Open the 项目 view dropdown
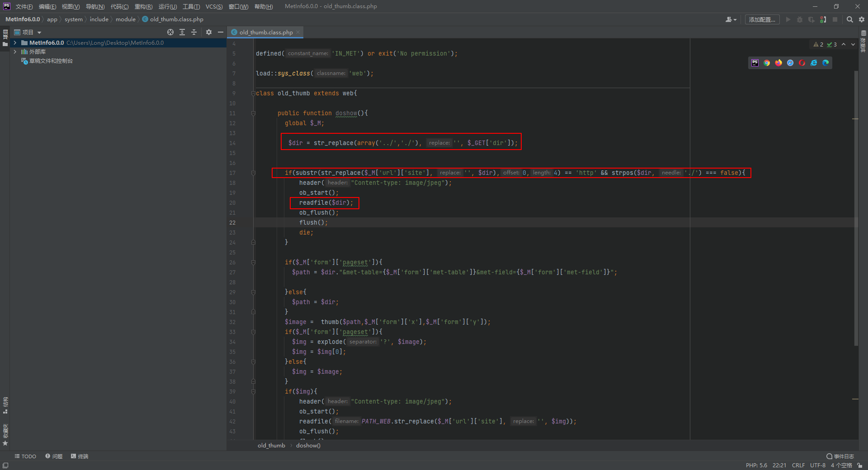 (28, 32)
